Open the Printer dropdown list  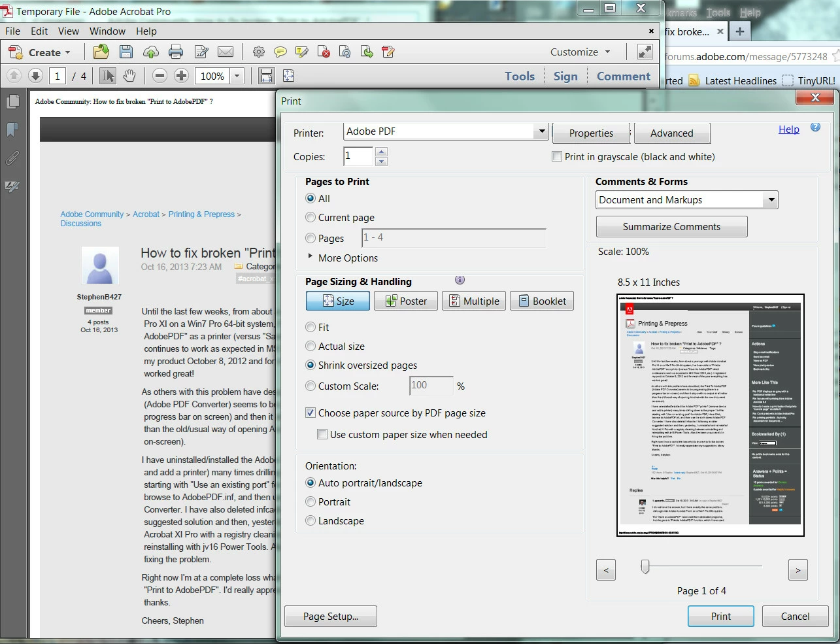[541, 131]
